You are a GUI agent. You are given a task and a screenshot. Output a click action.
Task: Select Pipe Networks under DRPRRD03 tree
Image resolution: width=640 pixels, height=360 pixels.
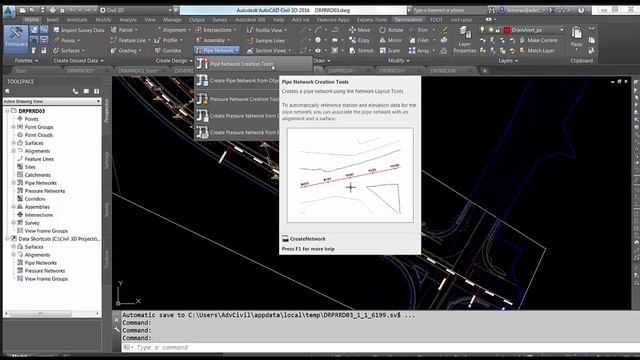point(40,183)
